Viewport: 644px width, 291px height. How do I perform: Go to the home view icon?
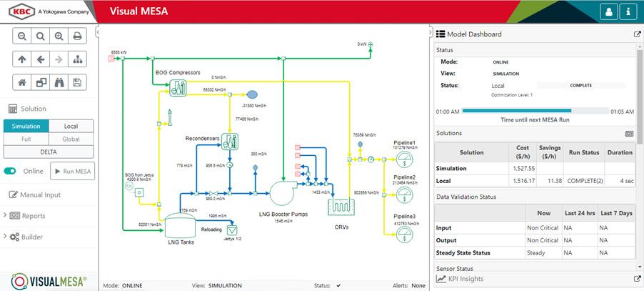(22, 82)
